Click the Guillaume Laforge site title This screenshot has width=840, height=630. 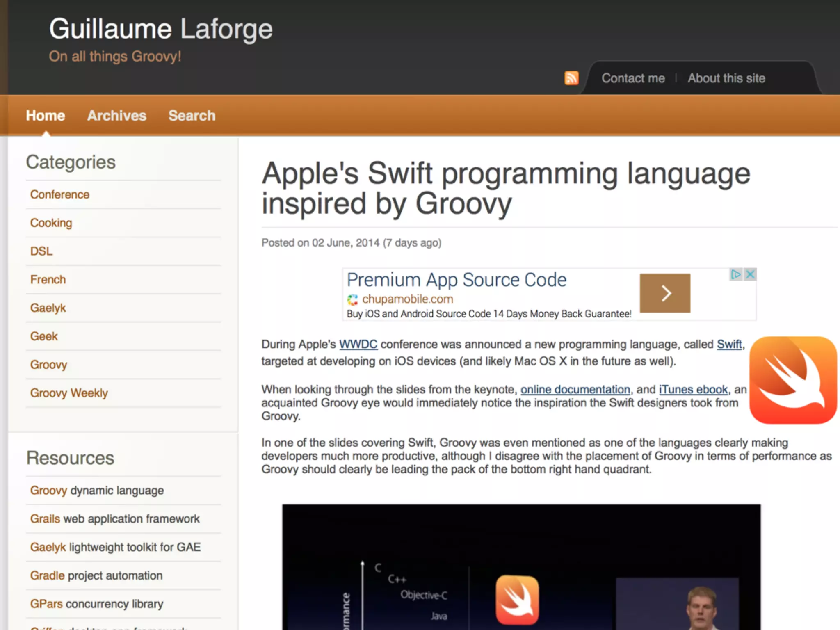click(161, 29)
